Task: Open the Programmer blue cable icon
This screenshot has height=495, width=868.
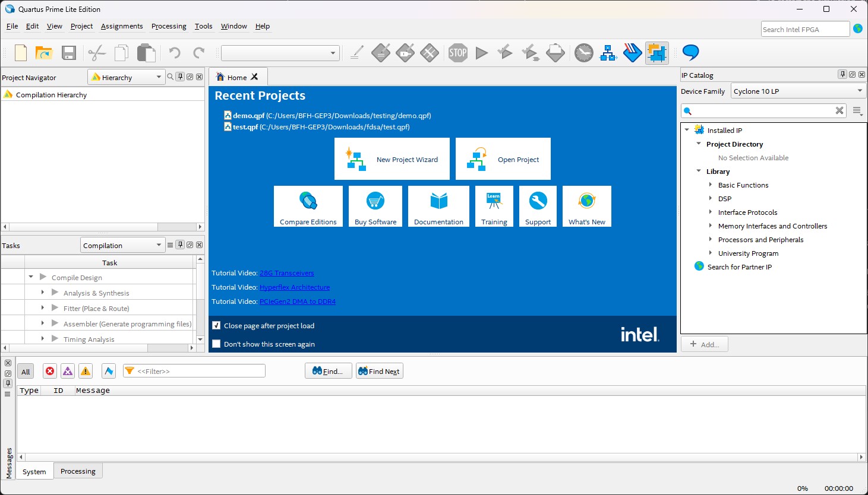Action: point(633,53)
